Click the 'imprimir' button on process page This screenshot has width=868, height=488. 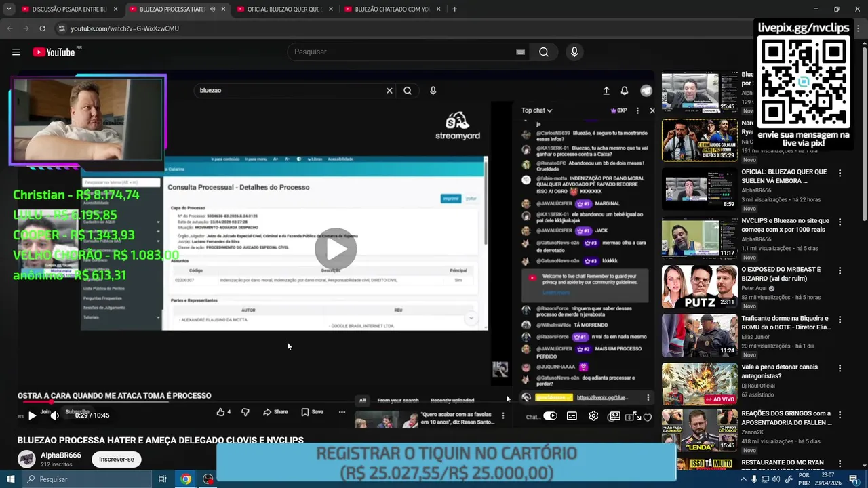point(450,199)
